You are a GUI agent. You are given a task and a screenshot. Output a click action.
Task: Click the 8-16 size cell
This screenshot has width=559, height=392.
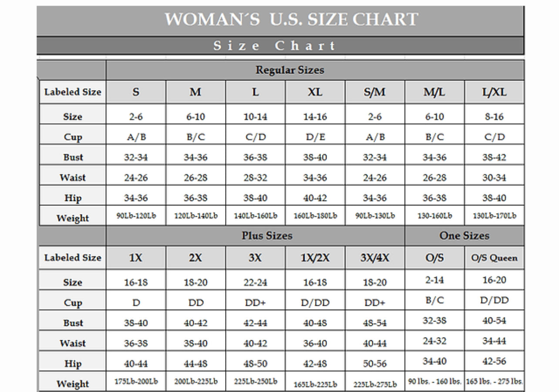tap(494, 117)
